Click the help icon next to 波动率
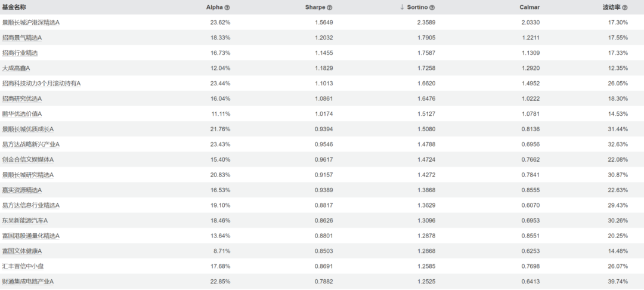Viewport: 644px width, 290px height. [x=626, y=7]
